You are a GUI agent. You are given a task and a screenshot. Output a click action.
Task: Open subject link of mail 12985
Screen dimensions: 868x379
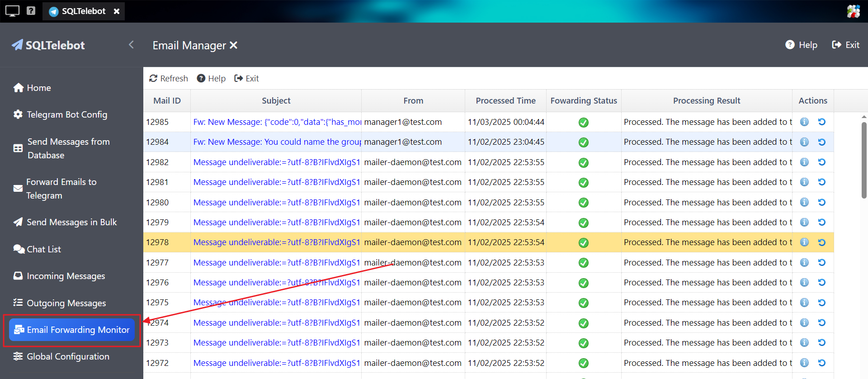277,122
